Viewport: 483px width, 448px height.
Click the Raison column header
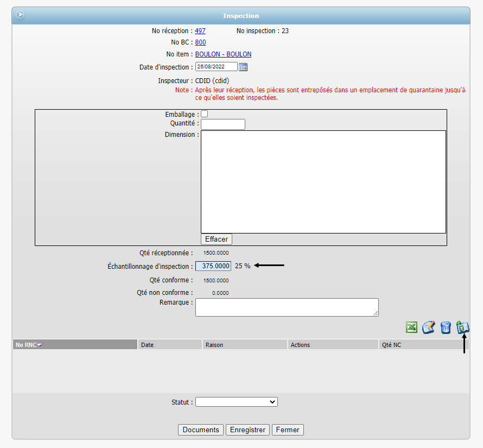click(214, 345)
